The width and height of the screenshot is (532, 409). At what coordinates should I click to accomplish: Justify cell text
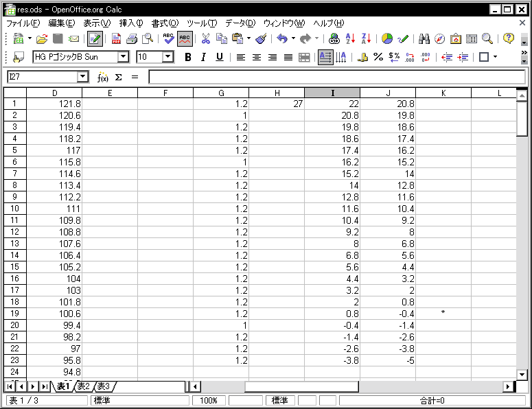(x=288, y=58)
